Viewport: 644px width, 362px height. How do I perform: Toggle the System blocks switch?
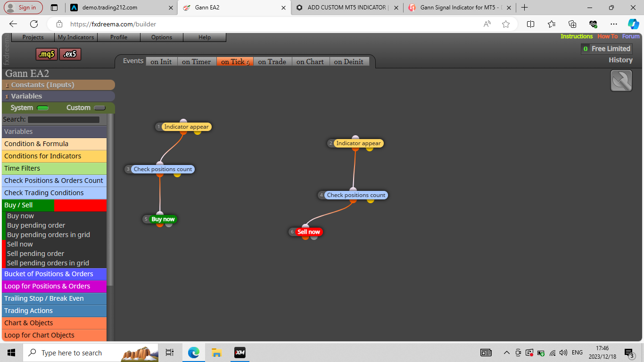click(43, 108)
